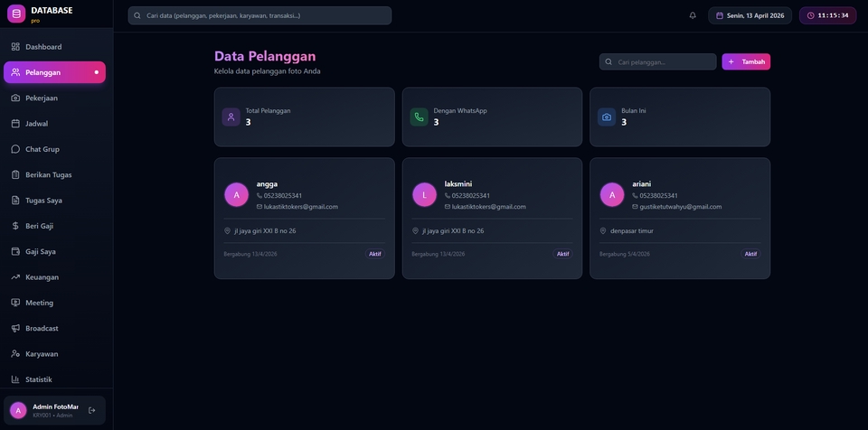Click laksmini's email lukastiktokers@gmail.com
868x430 pixels.
489,207
